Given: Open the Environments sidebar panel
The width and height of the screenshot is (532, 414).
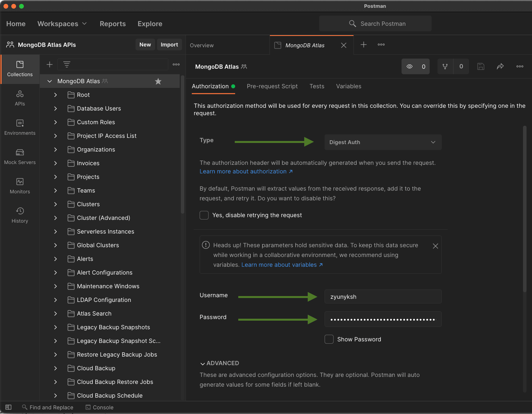Looking at the screenshot, I should [20, 127].
